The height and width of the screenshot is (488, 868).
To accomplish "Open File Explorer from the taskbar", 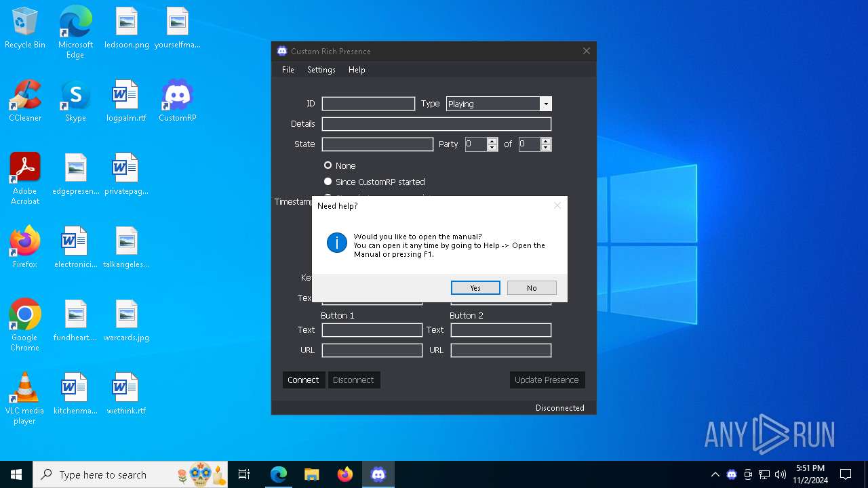I will [312, 474].
